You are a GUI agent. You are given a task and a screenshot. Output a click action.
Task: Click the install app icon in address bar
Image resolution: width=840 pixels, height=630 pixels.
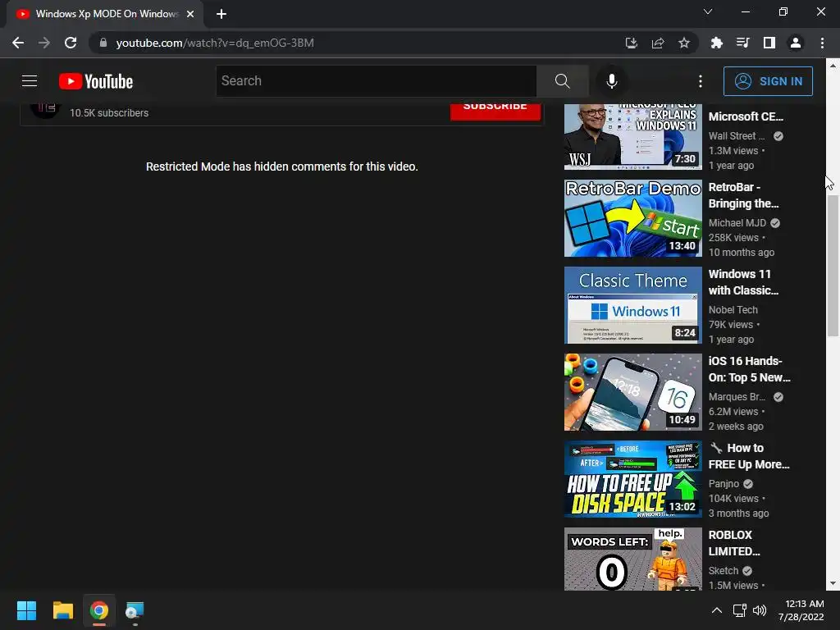pyautogui.click(x=632, y=43)
